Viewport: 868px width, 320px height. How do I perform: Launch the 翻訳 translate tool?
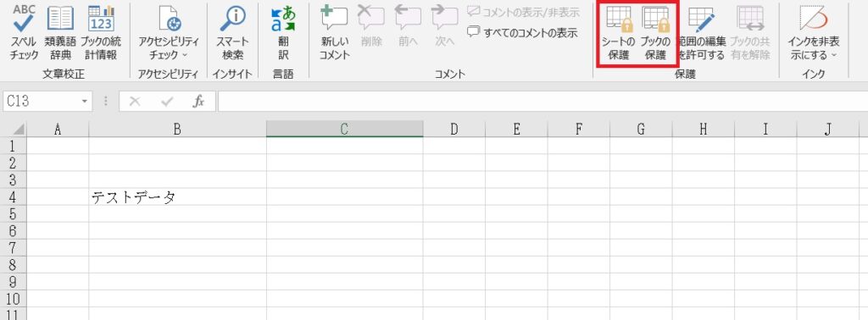pos(283,33)
